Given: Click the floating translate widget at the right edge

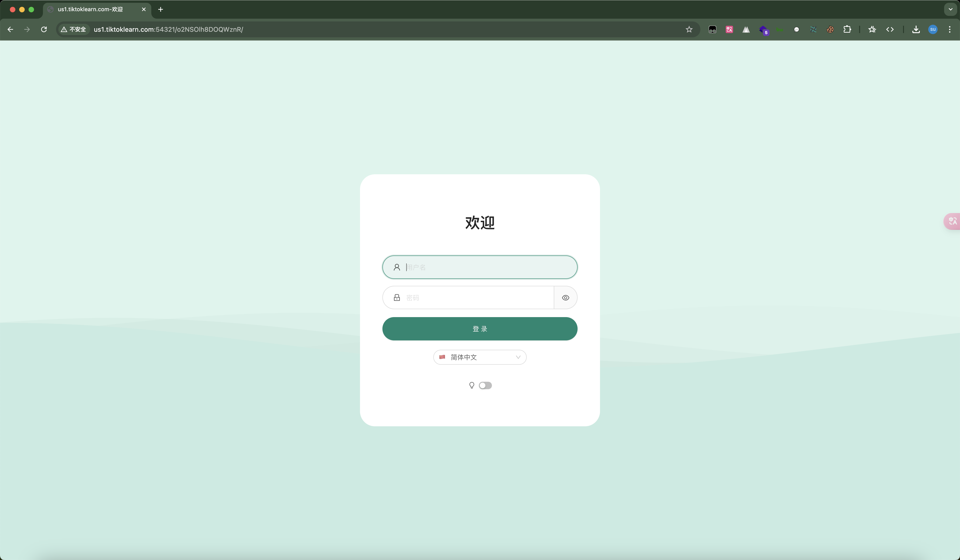Looking at the screenshot, I should point(952,221).
